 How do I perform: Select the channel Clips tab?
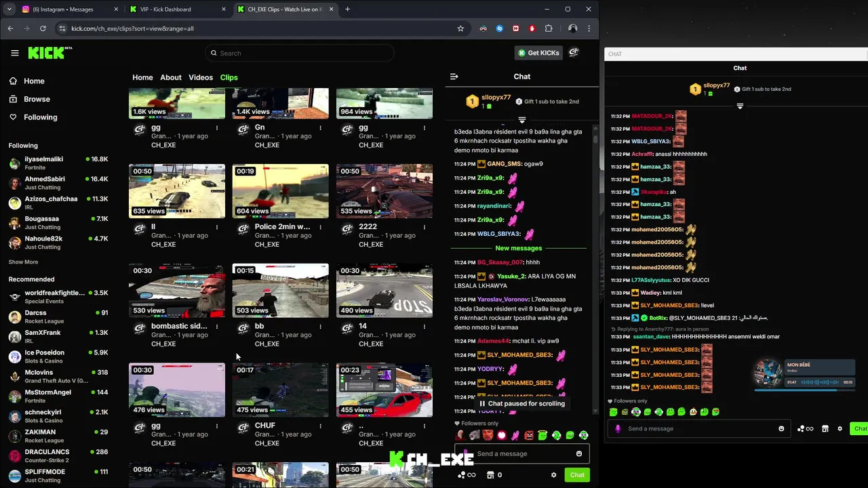click(229, 77)
